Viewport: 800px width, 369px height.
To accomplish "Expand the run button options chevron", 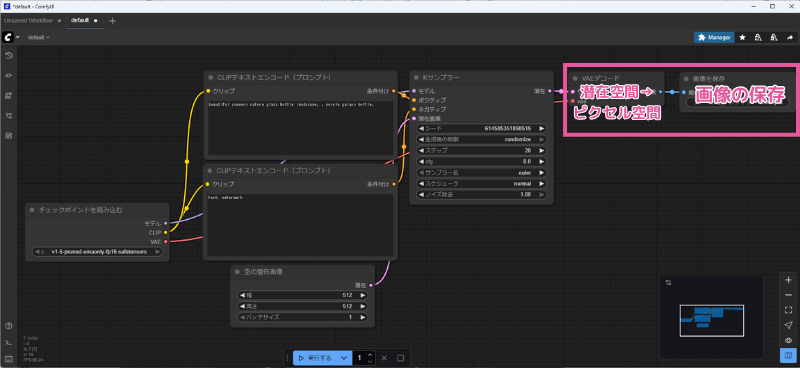I will click(344, 358).
